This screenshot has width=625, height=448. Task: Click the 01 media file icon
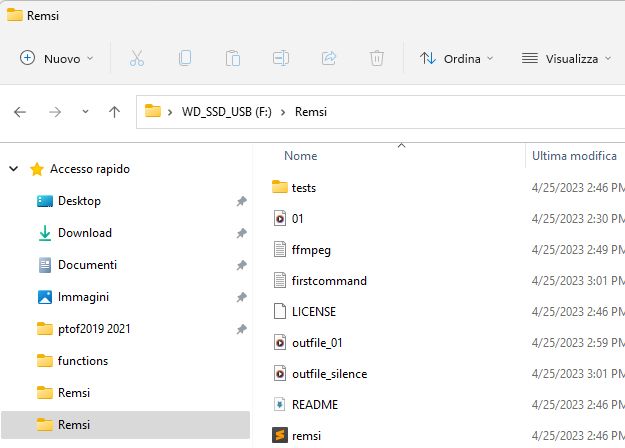coord(280,218)
